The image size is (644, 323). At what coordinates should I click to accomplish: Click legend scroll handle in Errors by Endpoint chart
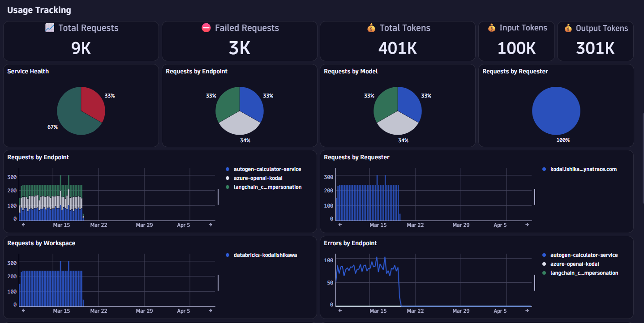pyautogui.click(x=535, y=283)
